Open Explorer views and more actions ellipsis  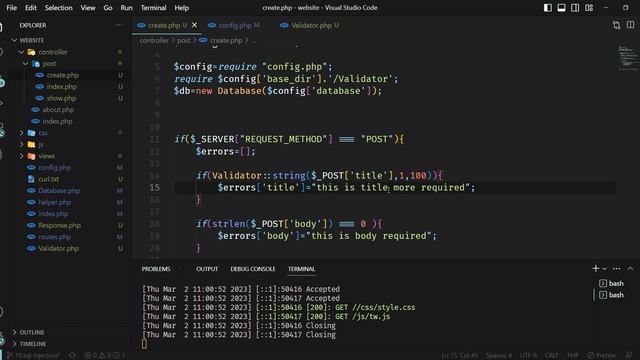pos(119,25)
